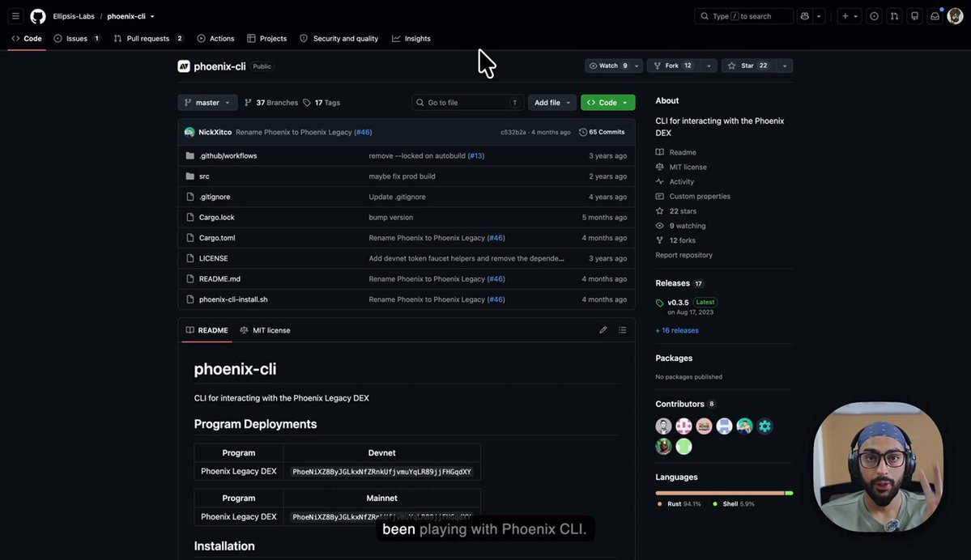Screen dimensions: 971x560
Task: Open the first contributor's avatar
Action: pyautogui.click(x=663, y=426)
